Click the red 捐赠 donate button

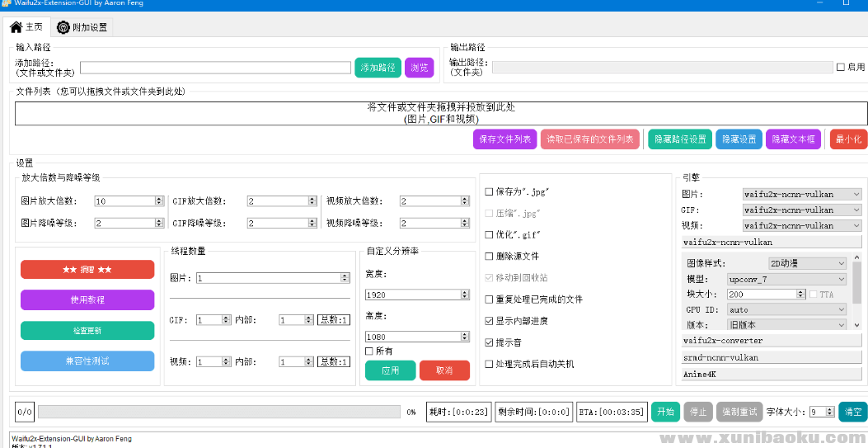87,270
